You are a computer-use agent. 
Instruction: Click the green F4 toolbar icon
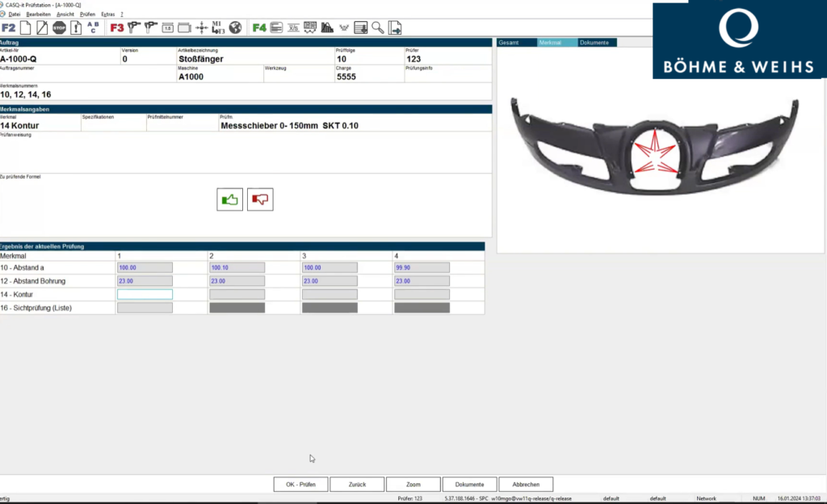259,27
